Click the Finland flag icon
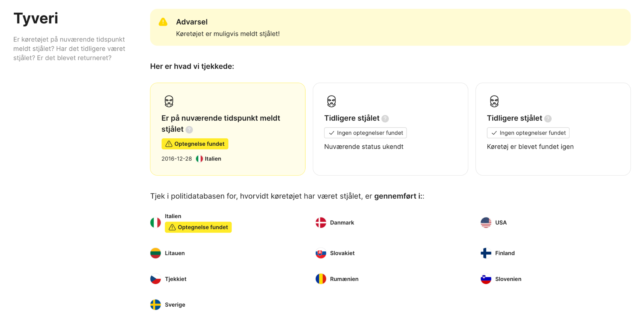 pos(486,253)
